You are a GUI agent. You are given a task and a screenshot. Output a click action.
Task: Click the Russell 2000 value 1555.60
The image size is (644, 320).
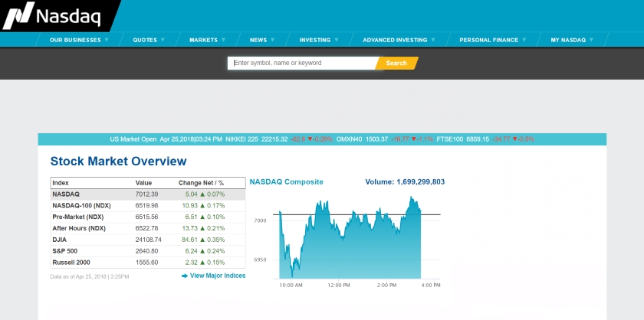pos(146,263)
